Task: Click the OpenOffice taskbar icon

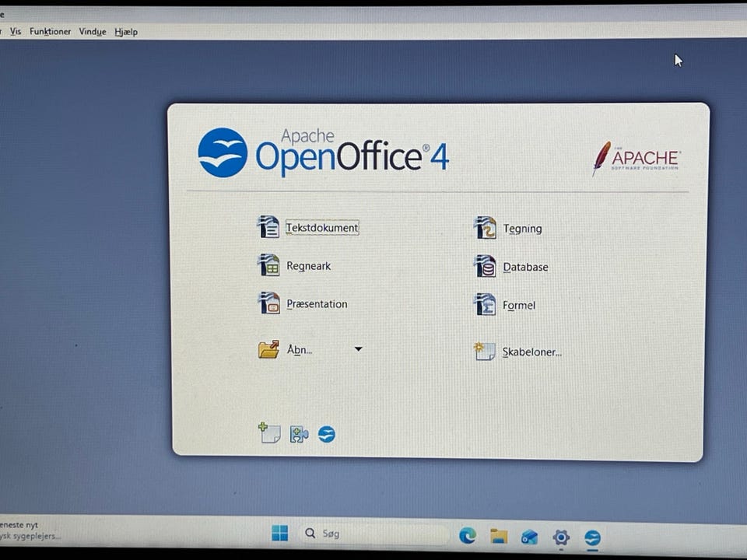Action: (593, 538)
